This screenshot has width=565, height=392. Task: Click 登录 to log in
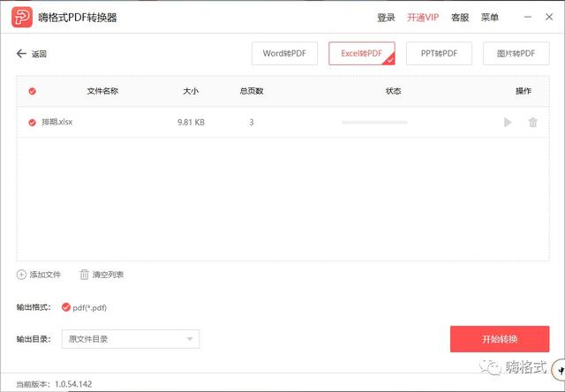coord(386,18)
